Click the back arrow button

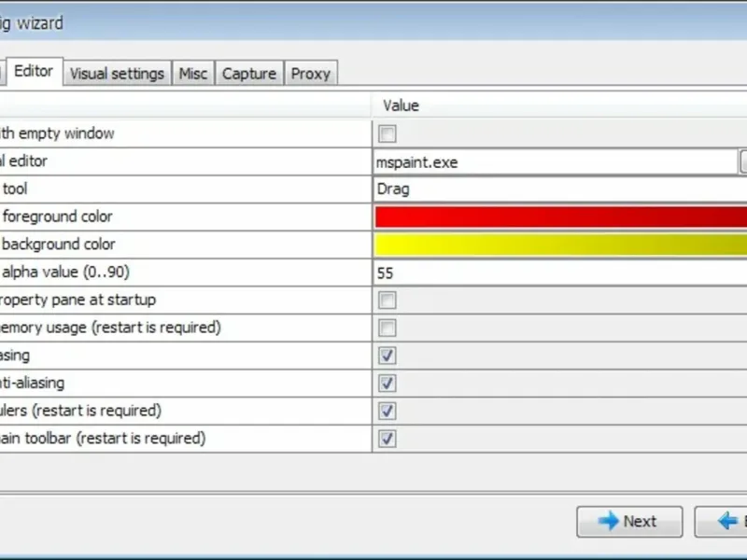pos(724,522)
